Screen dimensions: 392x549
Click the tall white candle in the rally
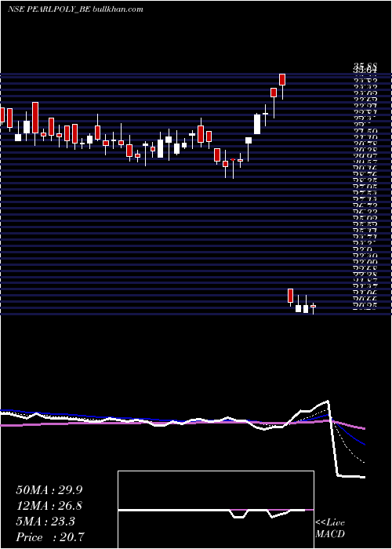click(x=257, y=124)
